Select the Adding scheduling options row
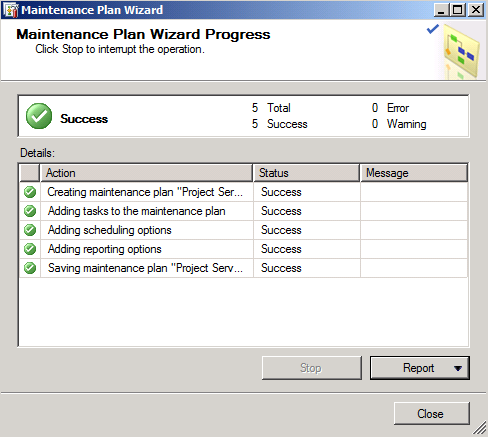Image resolution: width=488 pixels, height=437 pixels. point(243,230)
